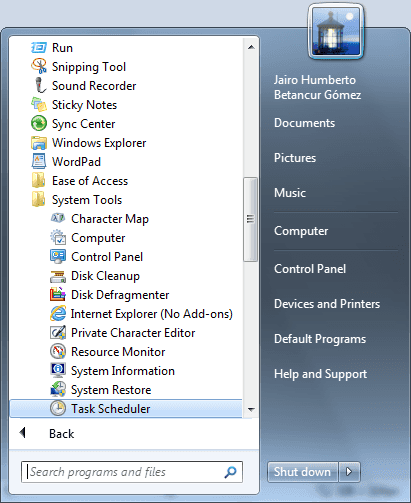Launch Sticky Notes from its icon

(x=39, y=104)
